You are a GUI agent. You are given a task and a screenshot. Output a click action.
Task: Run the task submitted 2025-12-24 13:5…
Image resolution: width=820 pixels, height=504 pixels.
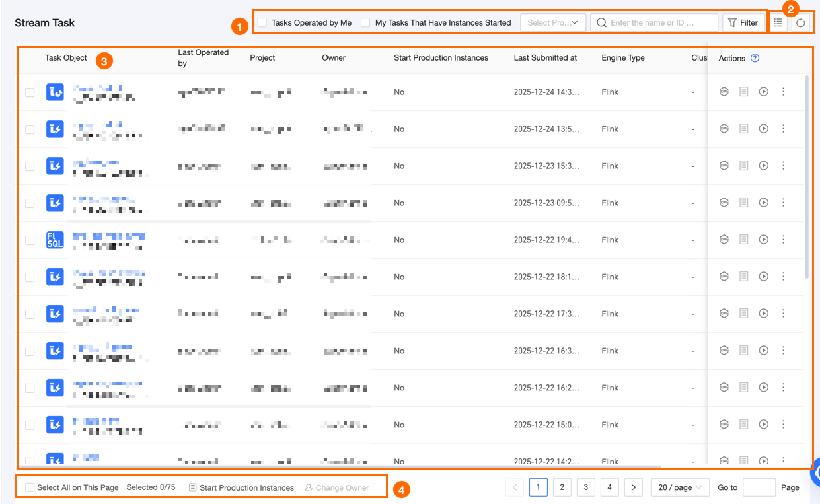click(764, 129)
